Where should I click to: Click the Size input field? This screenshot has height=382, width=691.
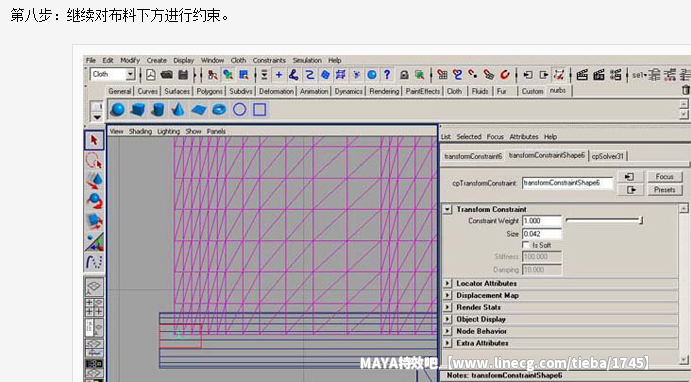coord(542,234)
